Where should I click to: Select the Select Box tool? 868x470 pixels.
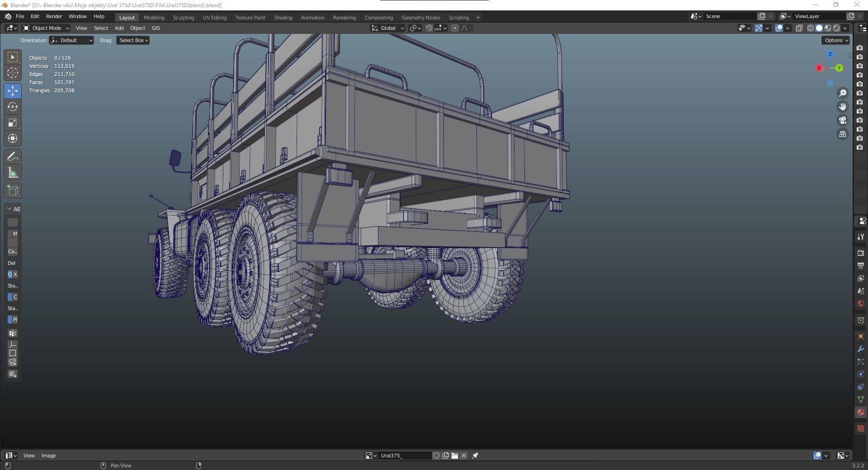[13, 57]
